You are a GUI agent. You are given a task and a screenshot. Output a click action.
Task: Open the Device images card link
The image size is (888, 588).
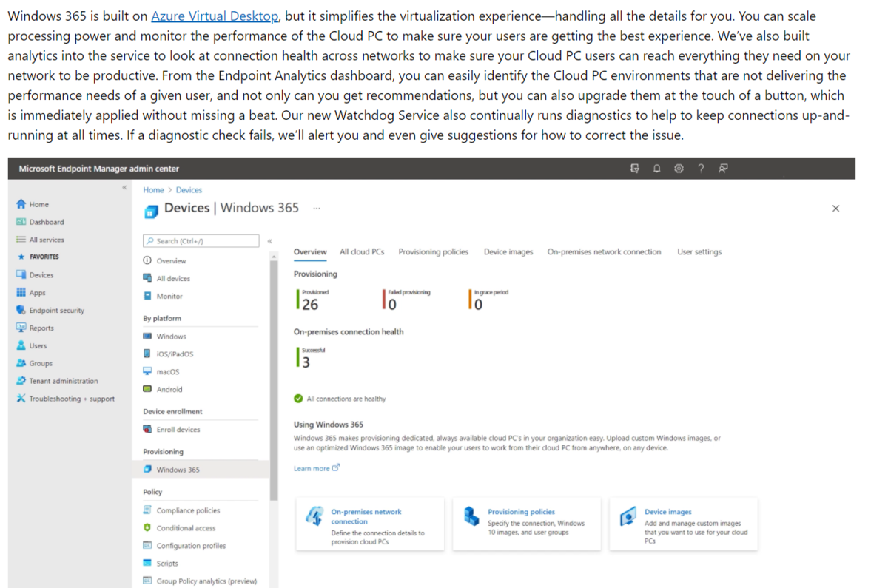[x=668, y=512]
